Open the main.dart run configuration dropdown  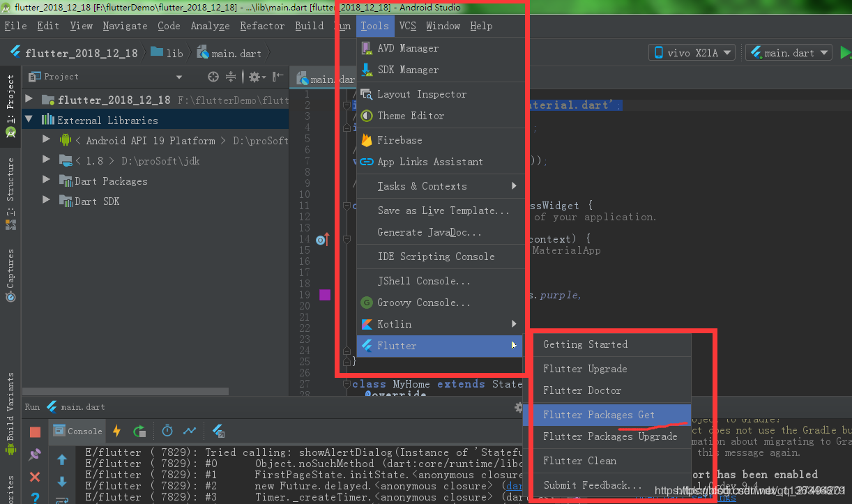click(x=789, y=52)
